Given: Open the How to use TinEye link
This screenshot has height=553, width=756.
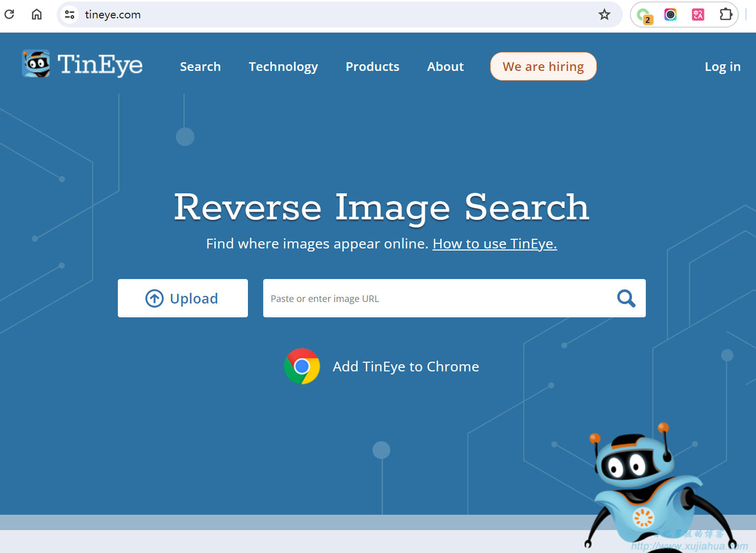Looking at the screenshot, I should point(495,244).
